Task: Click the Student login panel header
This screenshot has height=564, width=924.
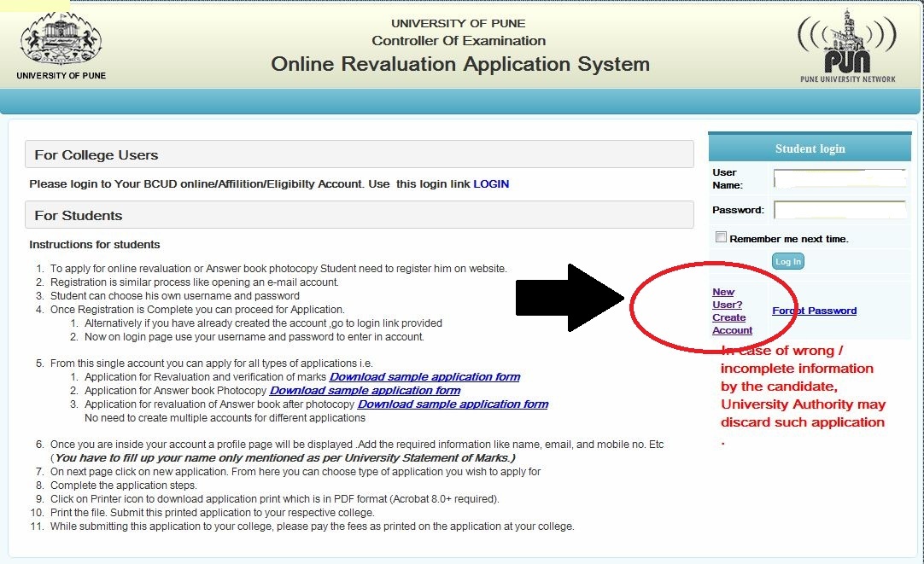Action: point(808,148)
